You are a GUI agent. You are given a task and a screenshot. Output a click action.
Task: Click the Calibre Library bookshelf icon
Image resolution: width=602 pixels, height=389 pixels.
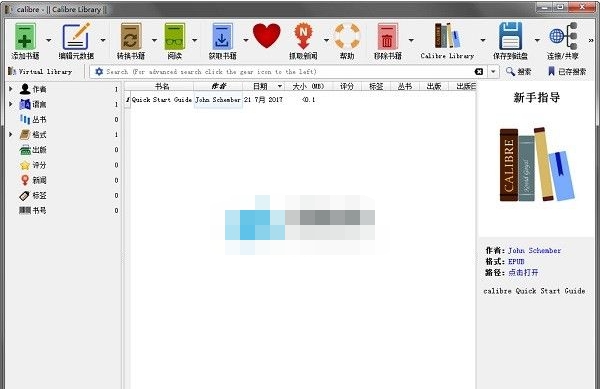[x=447, y=35]
